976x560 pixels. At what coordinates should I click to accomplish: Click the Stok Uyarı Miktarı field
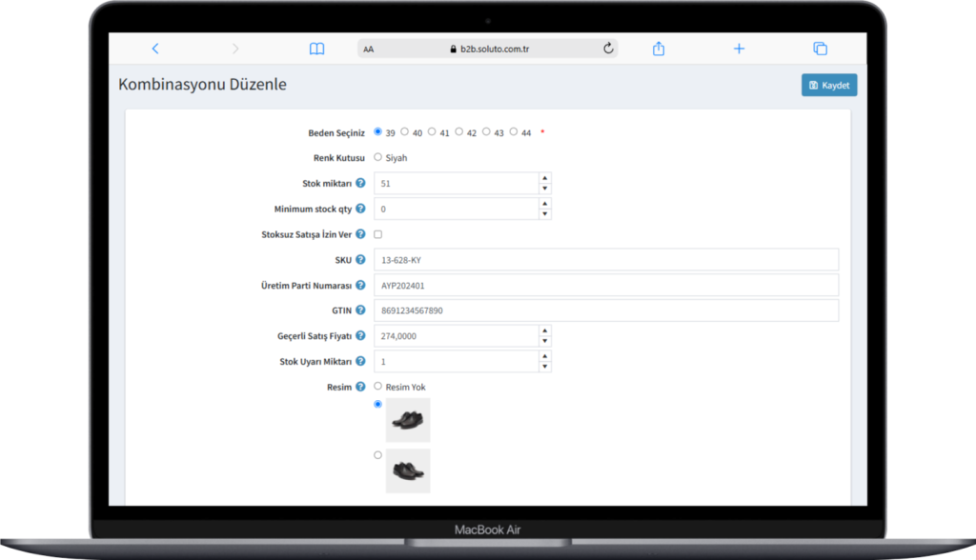[457, 362]
